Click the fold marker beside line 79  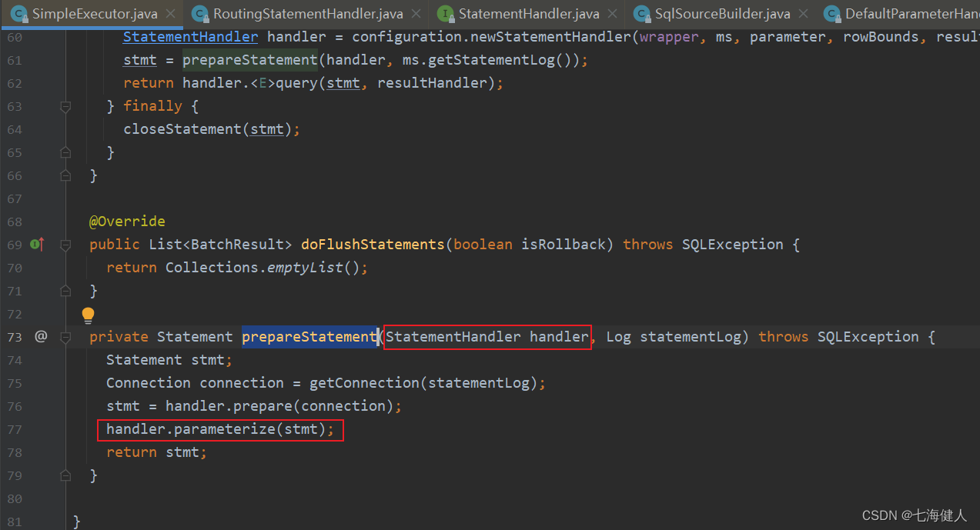point(65,475)
